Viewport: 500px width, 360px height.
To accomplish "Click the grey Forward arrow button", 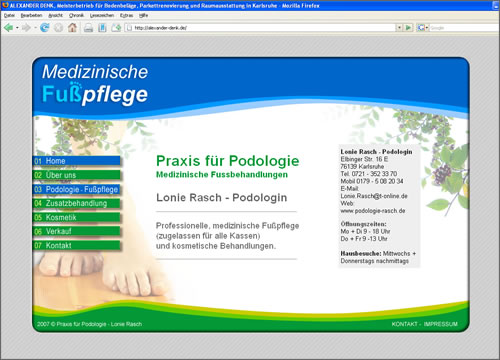I will [x=26, y=28].
